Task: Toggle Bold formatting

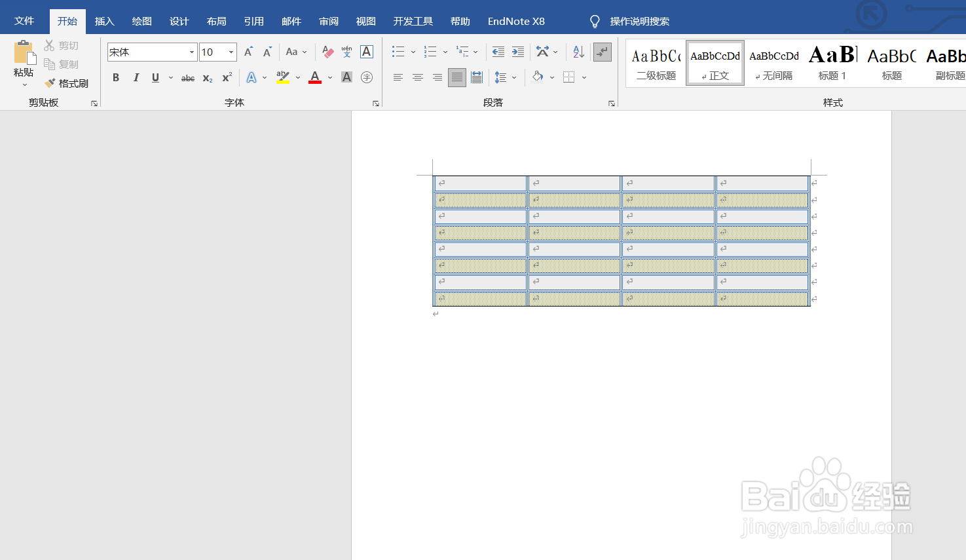Action: [x=115, y=77]
